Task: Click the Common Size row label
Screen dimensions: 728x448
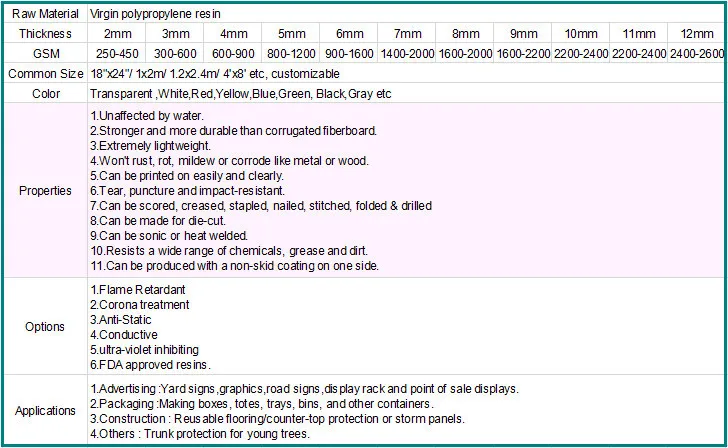Action: click(x=45, y=74)
